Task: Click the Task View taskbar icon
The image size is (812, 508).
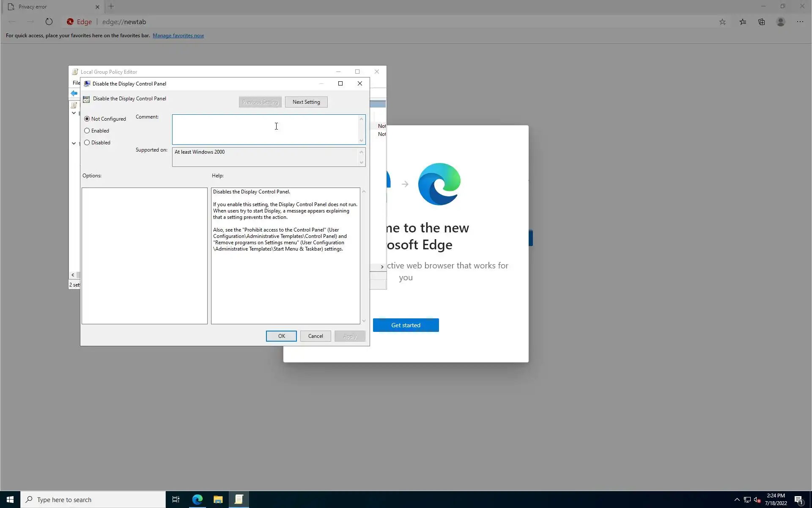Action: pos(176,500)
